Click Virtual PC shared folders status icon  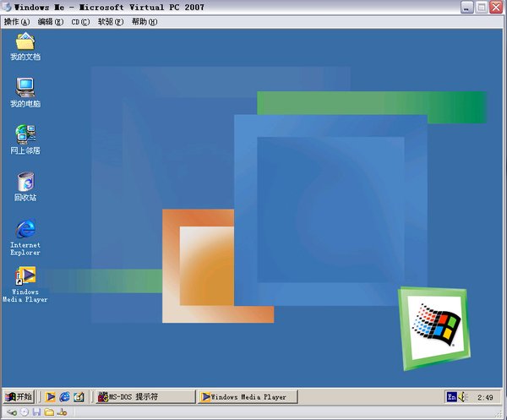49,412
